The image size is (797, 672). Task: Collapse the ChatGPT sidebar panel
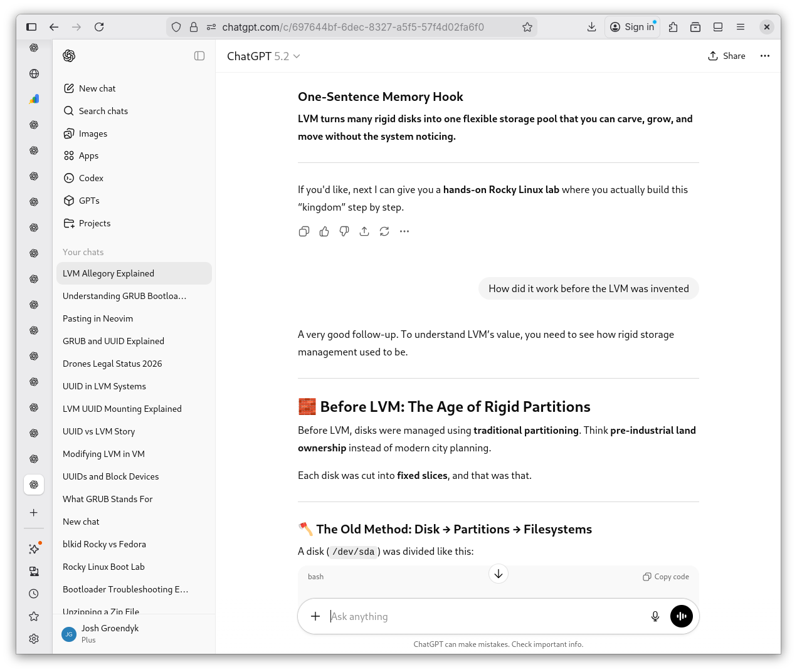pos(199,56)
